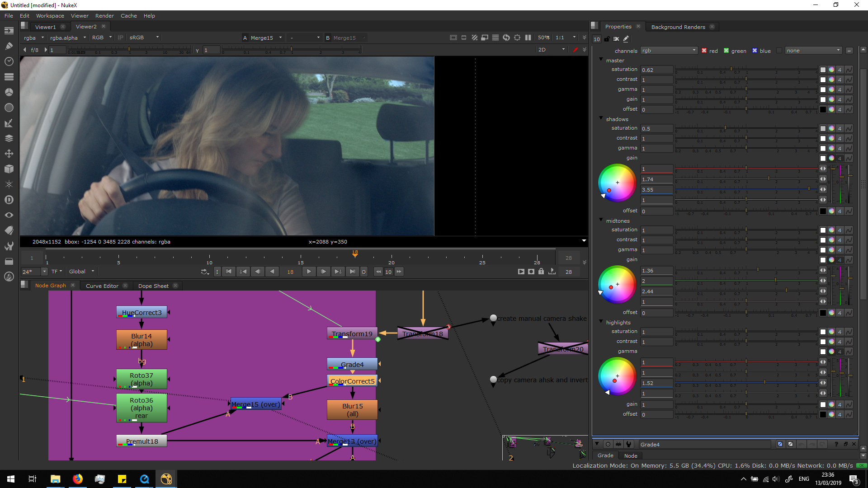This screenshot has height=488, width=868.
Task: Toggle the green channel checkbox
Action: [x=726, y=51]
